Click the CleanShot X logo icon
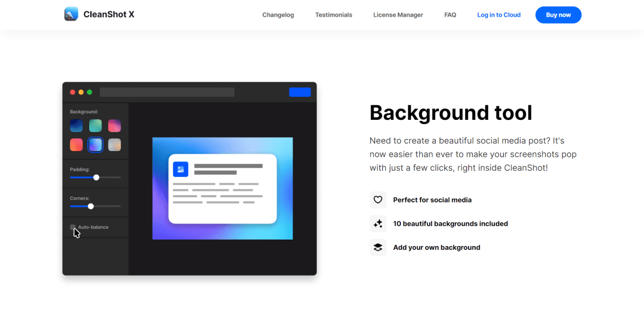 pyautogui.click(x=71, y=15)
